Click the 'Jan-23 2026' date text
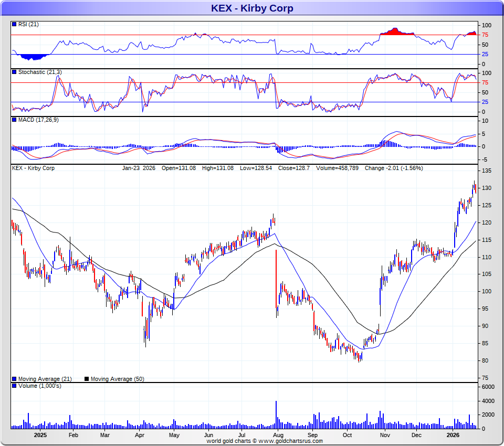Viewport: 504px width, 446px height. pos(139,168)
